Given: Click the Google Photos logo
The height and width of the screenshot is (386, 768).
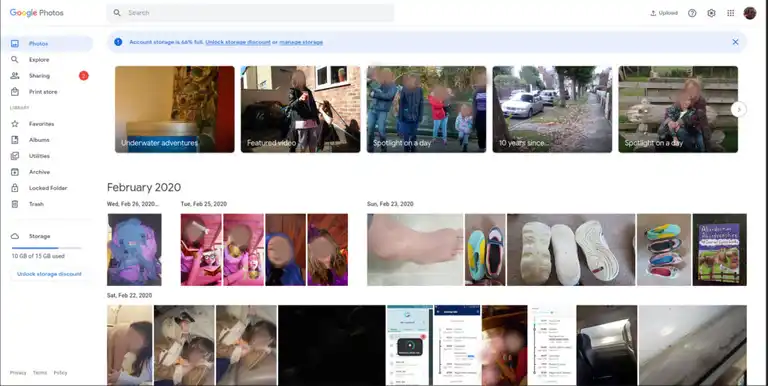Looking at the screenshot, I should pyautogui.click(x=37, y=13).
